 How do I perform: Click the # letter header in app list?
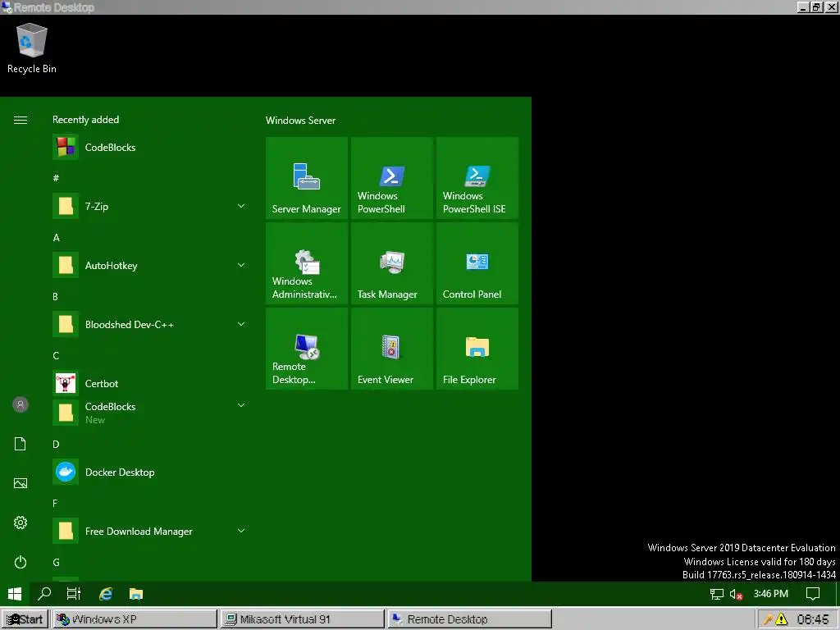[56, 178]
